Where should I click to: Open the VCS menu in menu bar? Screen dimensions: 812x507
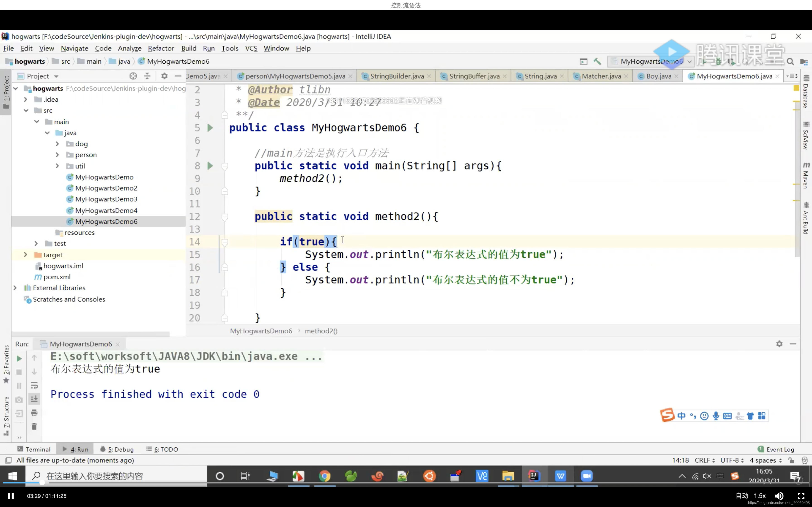point(251,48)
